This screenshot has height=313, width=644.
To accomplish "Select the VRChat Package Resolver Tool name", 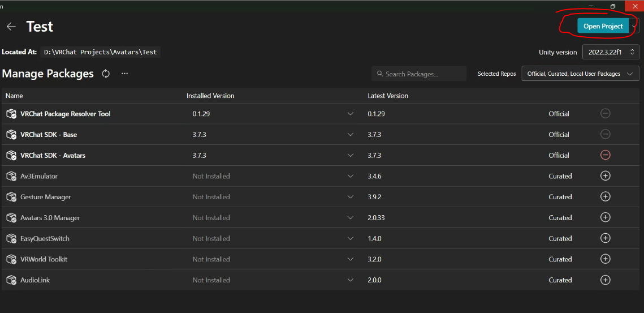I will point(65,114).
